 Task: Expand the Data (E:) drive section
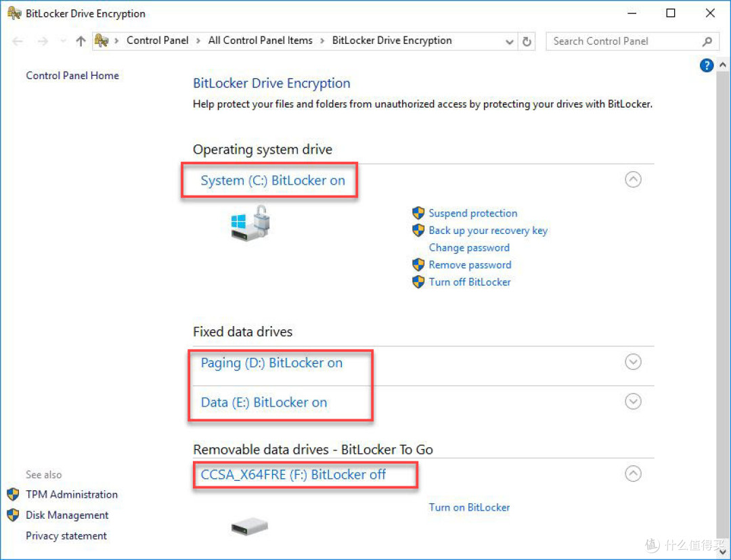[x=633, y=401]
